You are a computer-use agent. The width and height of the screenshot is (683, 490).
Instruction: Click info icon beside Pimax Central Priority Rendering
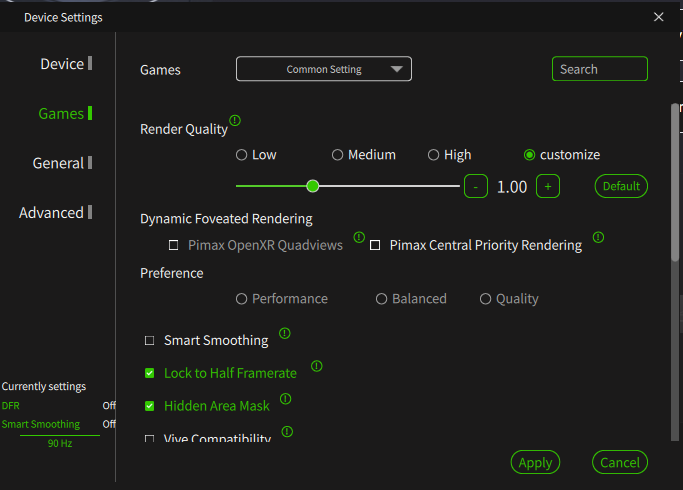(x=598, y=237)
